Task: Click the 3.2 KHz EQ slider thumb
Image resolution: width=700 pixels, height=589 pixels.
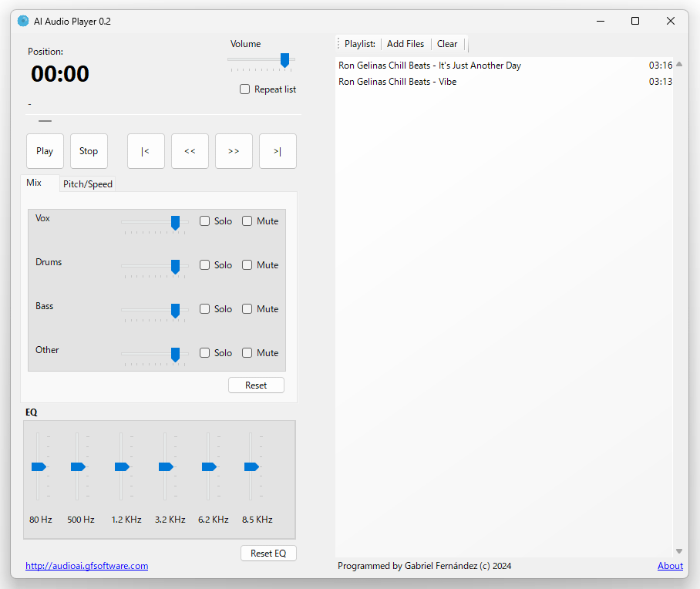Action: pyautogui.click(x=166, y=466)
